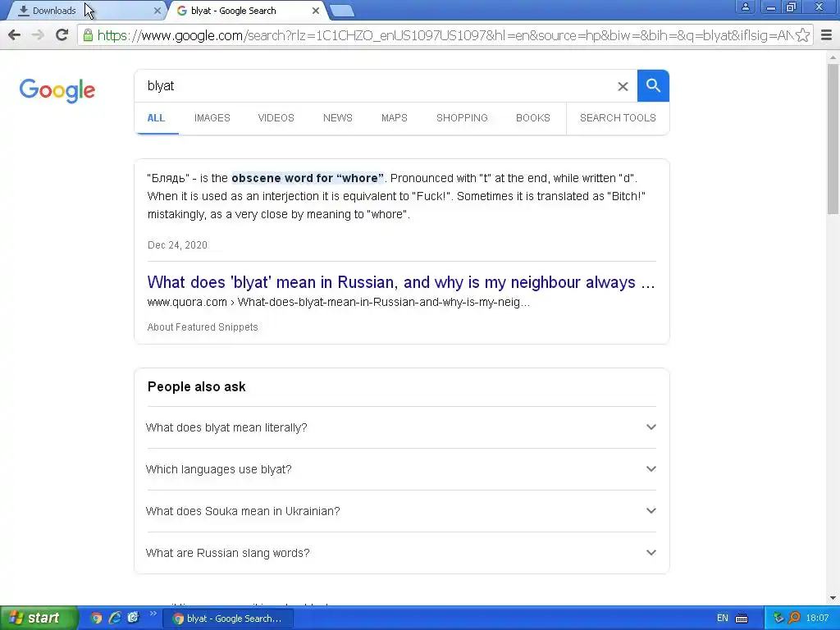Click the browser forward arrow
Image resolution: width=840 pixels, height=630 pixels.
point(38,35)
